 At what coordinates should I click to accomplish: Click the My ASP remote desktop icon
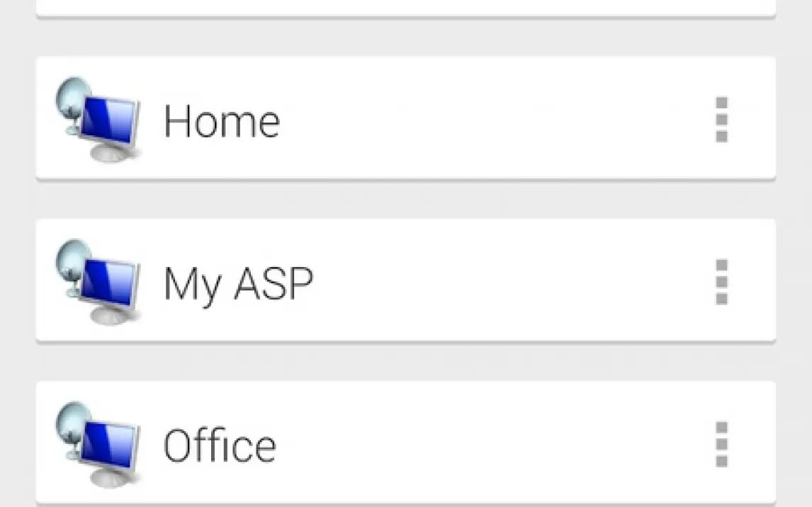coord(97,281)
